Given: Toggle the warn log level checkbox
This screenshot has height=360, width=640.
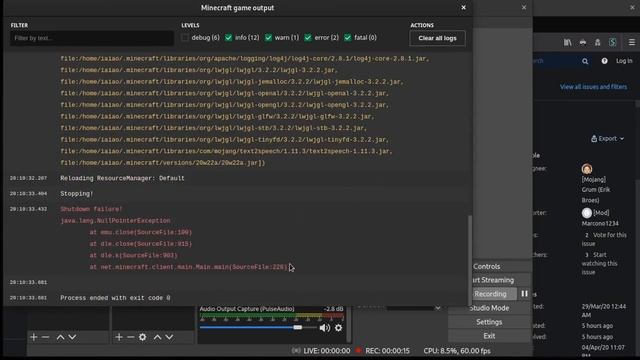Looking at the screenshot, I should (x=268, y=38).
